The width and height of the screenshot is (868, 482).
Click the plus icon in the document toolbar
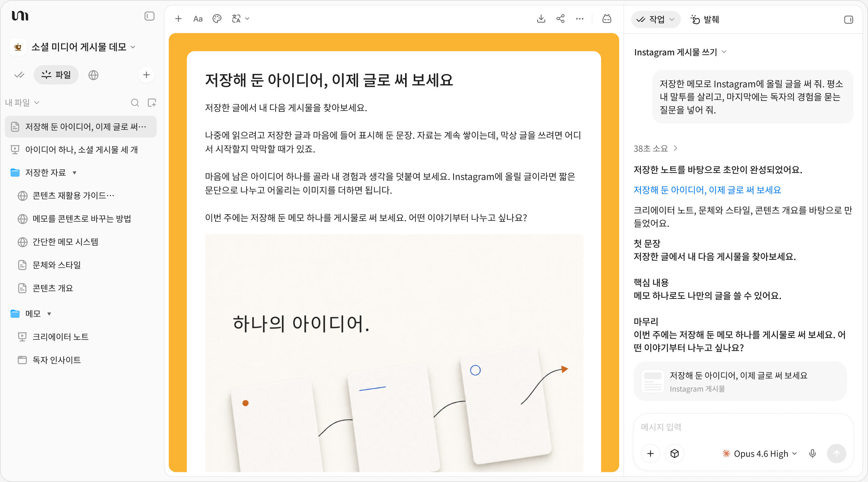[178, 19]
